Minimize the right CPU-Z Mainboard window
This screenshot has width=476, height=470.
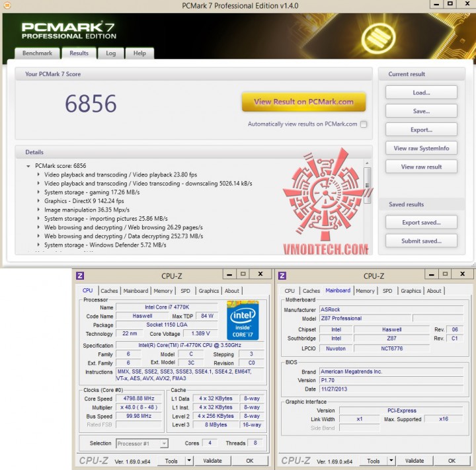[432, 274]
